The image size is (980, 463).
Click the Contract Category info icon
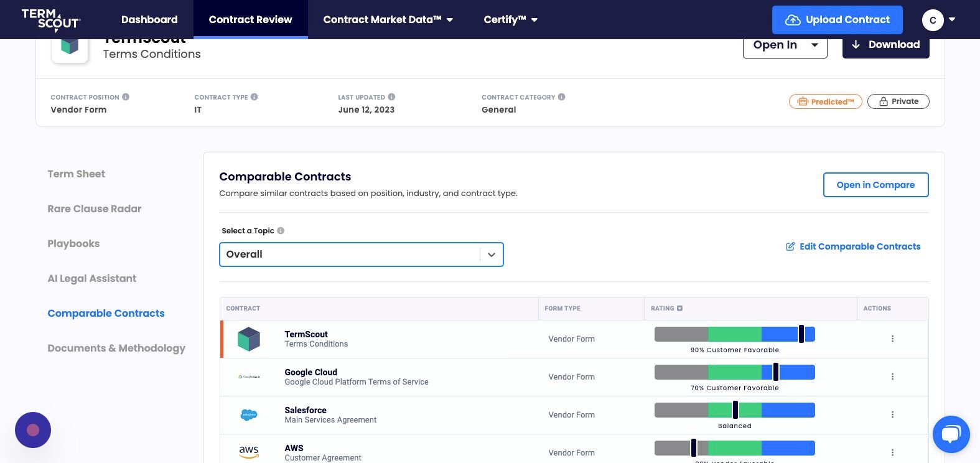tap(562, 97)
